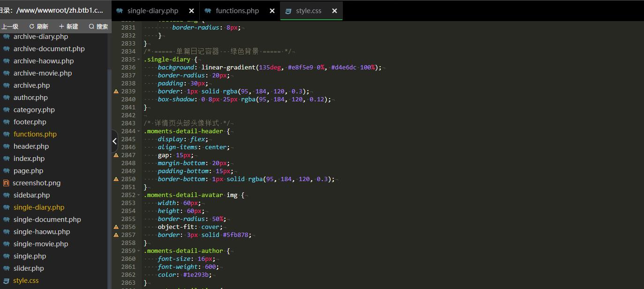Close the style.css tab
The height and width of the screenshot is (289, 644).
point(334,11)
